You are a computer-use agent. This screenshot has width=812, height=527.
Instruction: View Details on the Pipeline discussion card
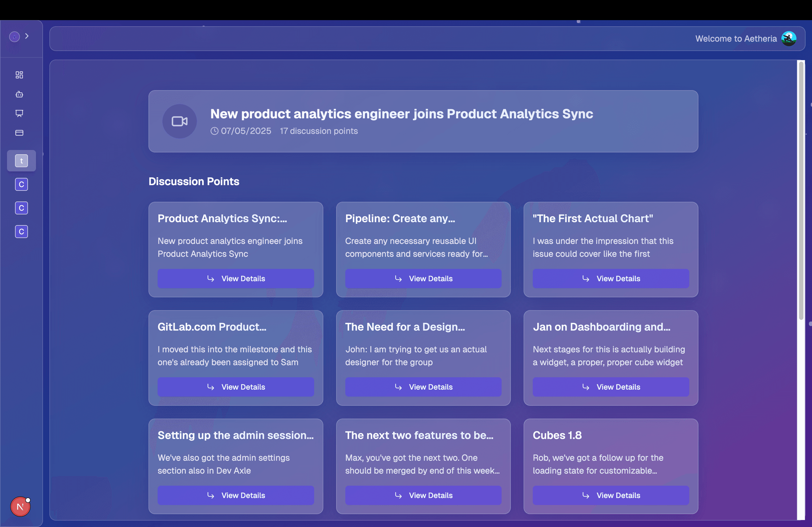[423, 279]
